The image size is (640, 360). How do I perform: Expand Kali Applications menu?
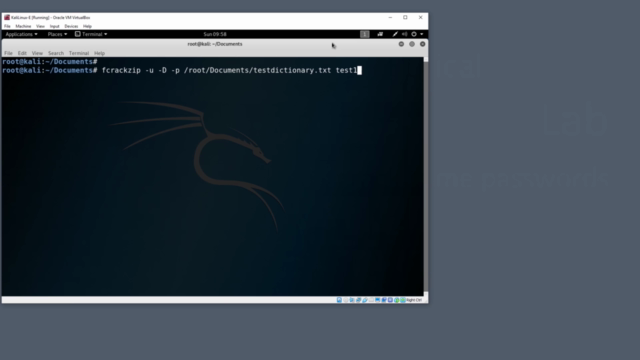(x=21, y=34)
